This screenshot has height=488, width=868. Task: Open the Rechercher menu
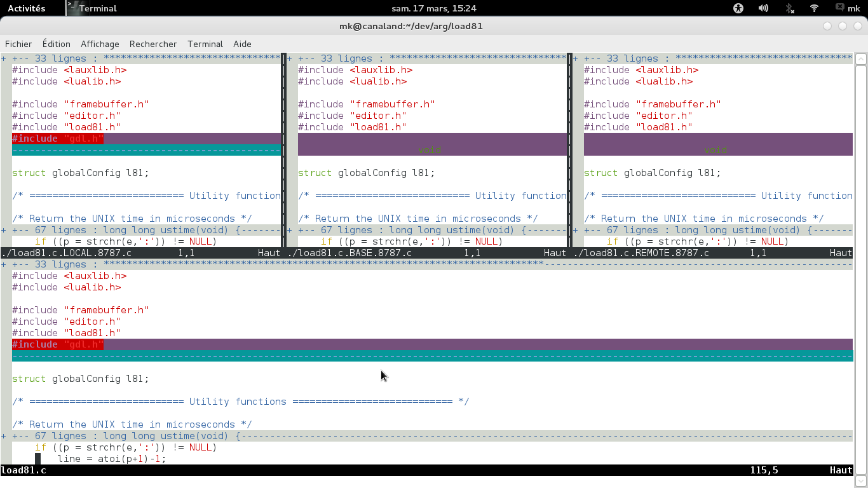153,44
